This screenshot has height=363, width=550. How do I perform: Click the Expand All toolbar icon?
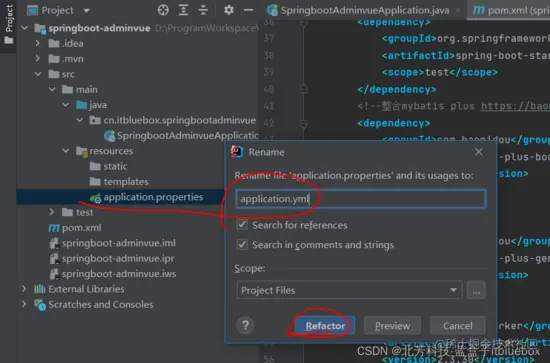[183, 10]
